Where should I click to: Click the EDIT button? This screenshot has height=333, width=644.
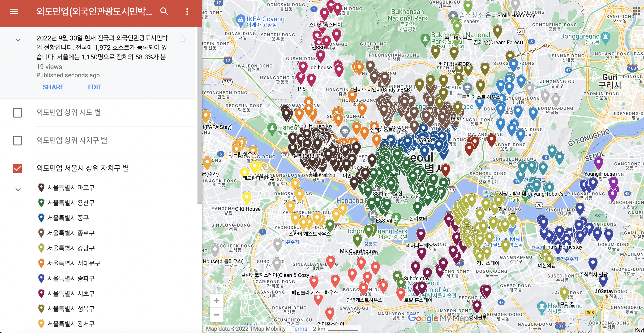(x=95, y=87)
